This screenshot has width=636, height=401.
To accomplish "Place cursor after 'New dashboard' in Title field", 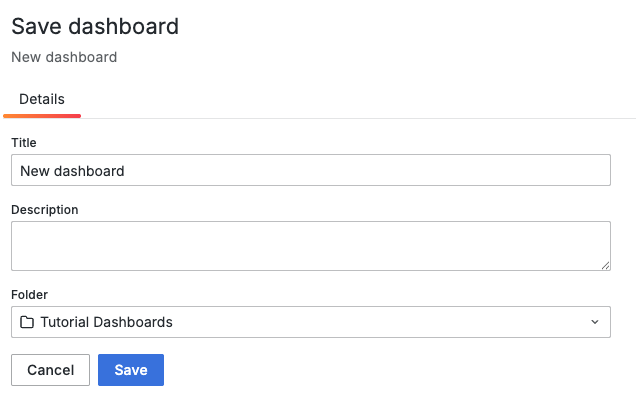I will [126, 170].
